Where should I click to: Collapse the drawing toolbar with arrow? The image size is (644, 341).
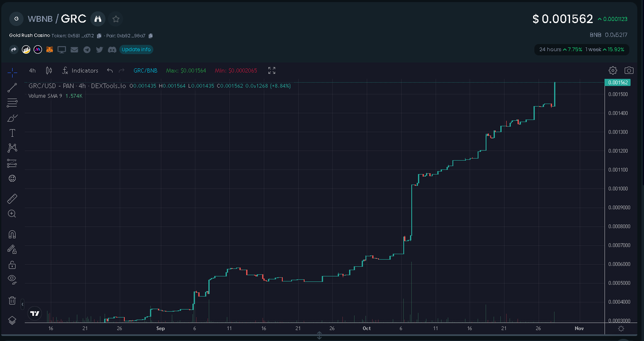(23, 304)
